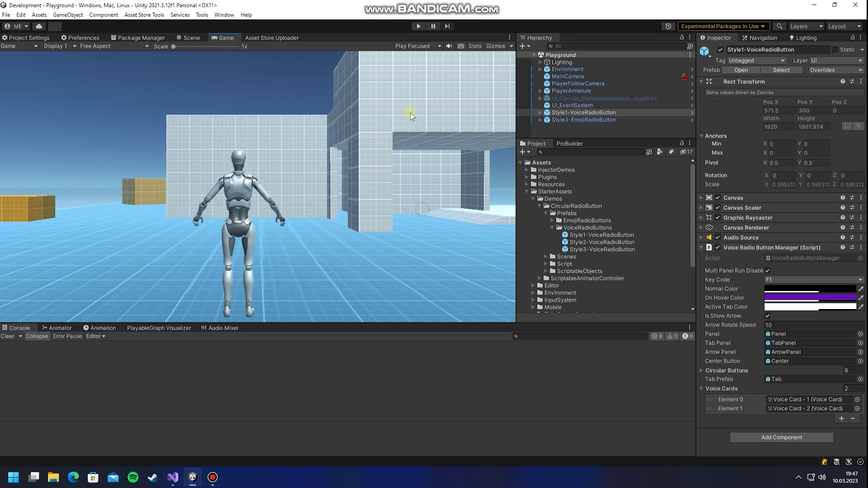Open the global search magnifier icon

779,26
